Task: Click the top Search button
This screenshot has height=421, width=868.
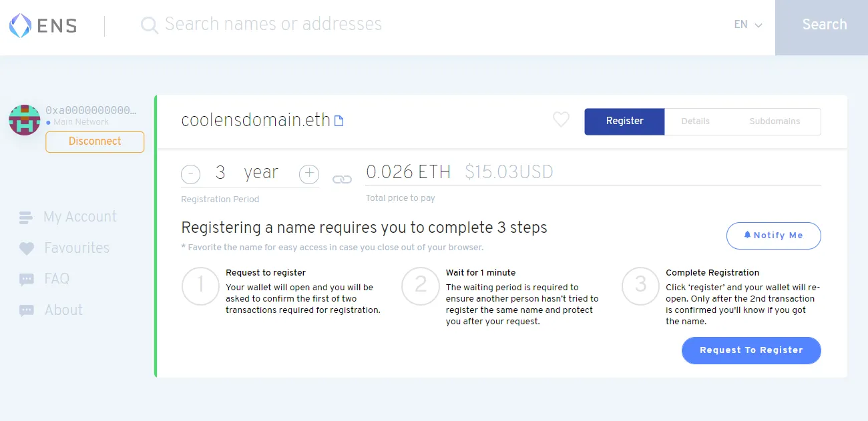Action: (824, 25)
